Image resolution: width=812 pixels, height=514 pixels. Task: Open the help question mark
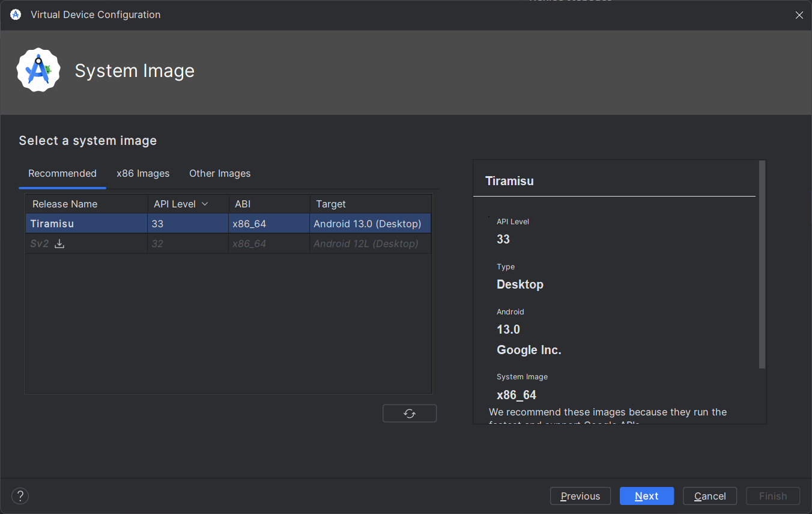click(20, 496)
